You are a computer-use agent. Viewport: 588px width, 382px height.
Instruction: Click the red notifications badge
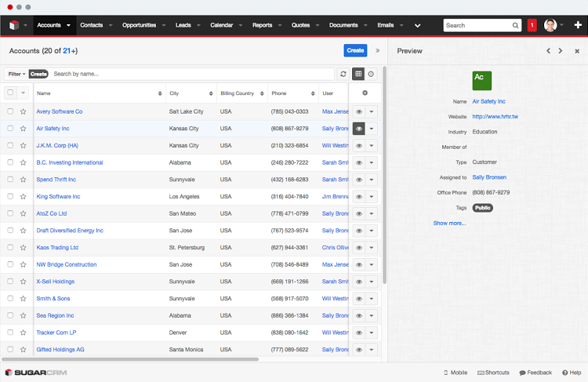(x=532, y=25)
